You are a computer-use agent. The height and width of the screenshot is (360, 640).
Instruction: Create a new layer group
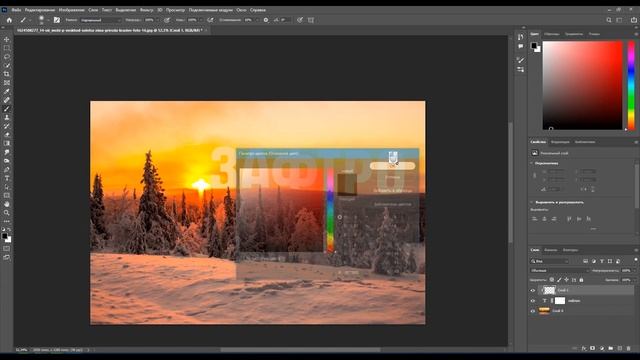click(x=611, y=348)
